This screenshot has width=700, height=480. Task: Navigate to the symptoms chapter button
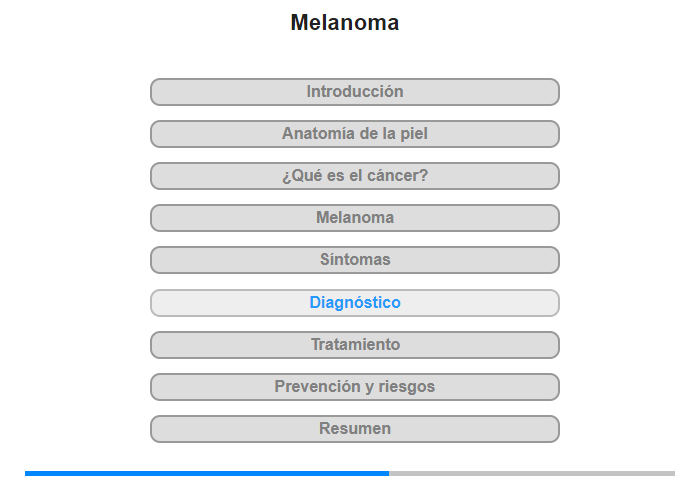[355, 260]
